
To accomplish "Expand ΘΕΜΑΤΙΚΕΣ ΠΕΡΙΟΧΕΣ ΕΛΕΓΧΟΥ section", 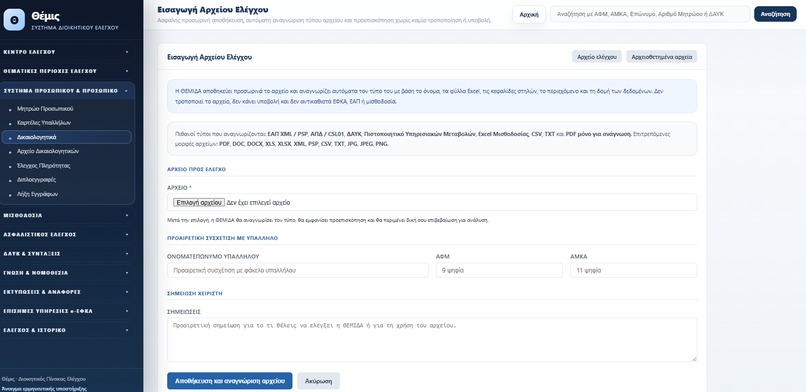I will 67,71.
